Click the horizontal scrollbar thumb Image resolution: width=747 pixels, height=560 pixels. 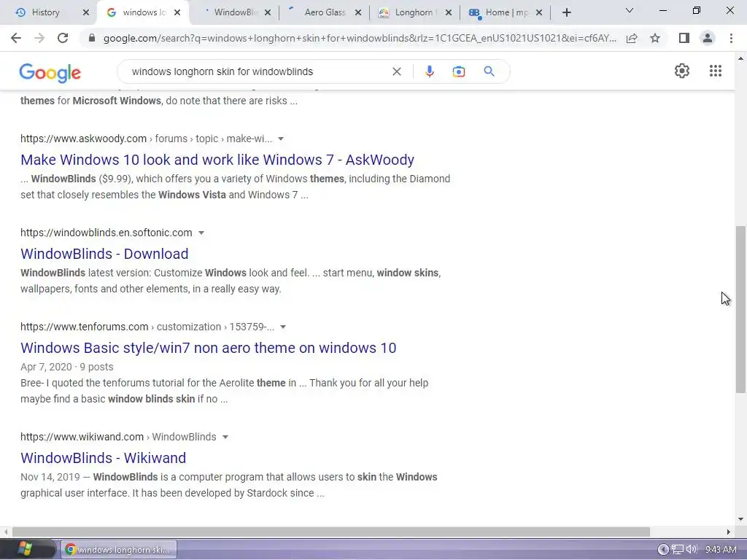coord(331,532)
